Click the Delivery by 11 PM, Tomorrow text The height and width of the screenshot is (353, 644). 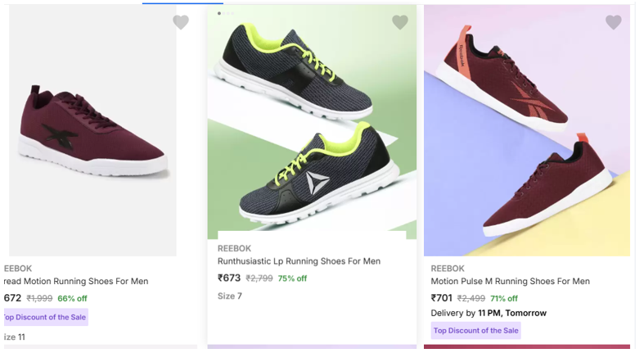[489, 313]
